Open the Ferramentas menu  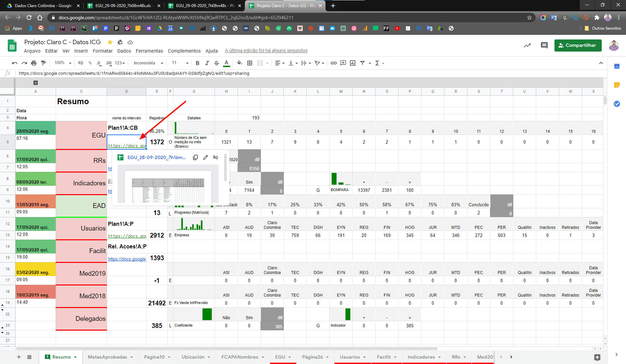[x=149, y=51]
